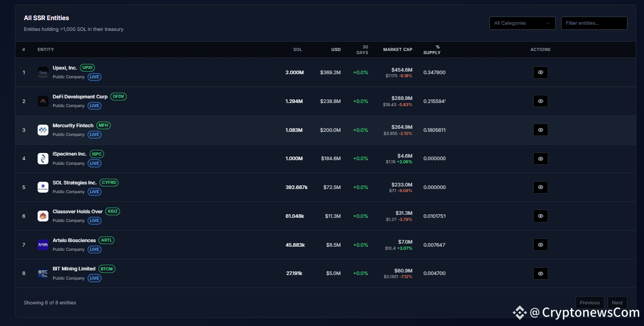Image resolution: width=644 pixels, height=326 pixels.
Task: Select the DeFi Development Corp entity name
Action: click(80, 97)
